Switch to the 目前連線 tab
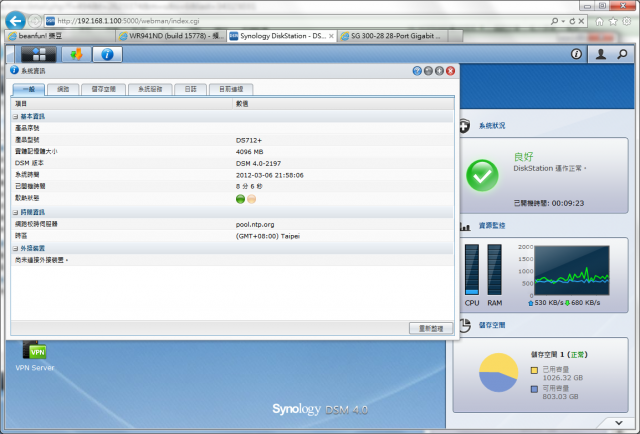The height and width of the screenshot is (434, 640). (231, 89)
